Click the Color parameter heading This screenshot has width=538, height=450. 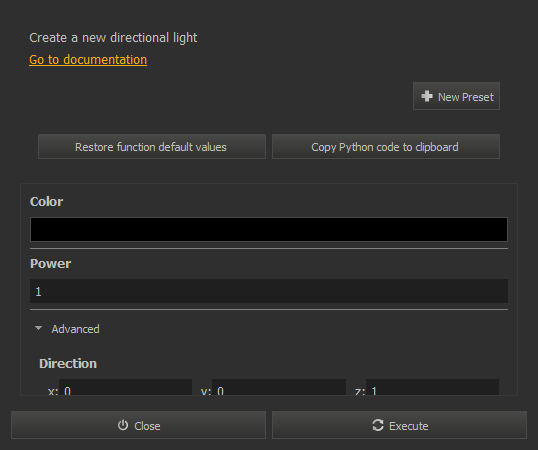pyautogui.click(x=46, y=201)
